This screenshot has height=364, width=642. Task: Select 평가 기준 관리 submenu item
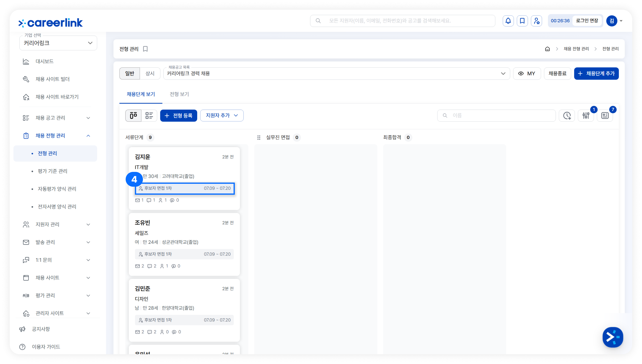52,171
